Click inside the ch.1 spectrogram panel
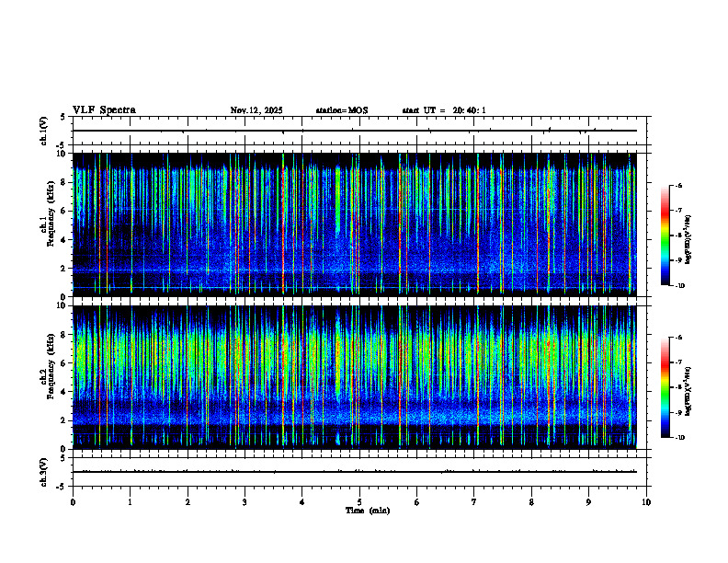Screen dimensions: 728x563 (x=355, y=224)
